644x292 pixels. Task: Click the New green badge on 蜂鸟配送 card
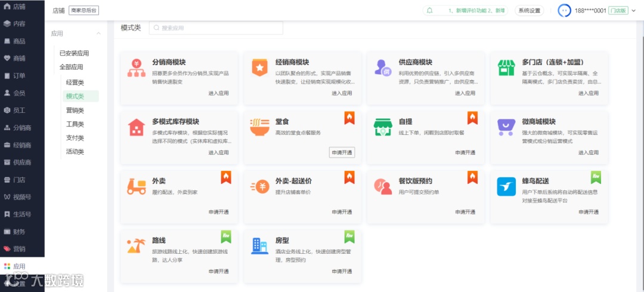596,177
